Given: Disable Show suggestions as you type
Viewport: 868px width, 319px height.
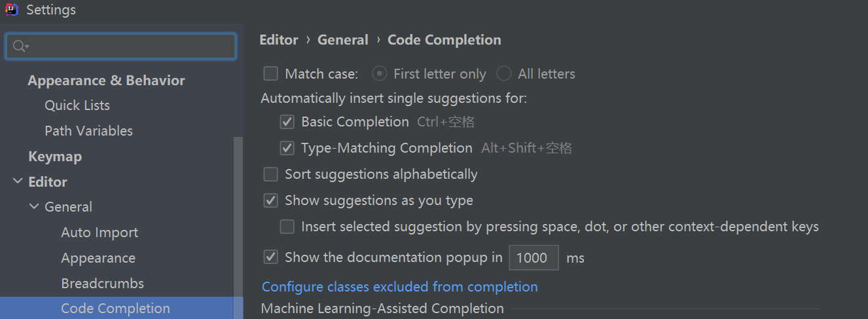Looking at the screenshot, I should click(x=271, y=200).
